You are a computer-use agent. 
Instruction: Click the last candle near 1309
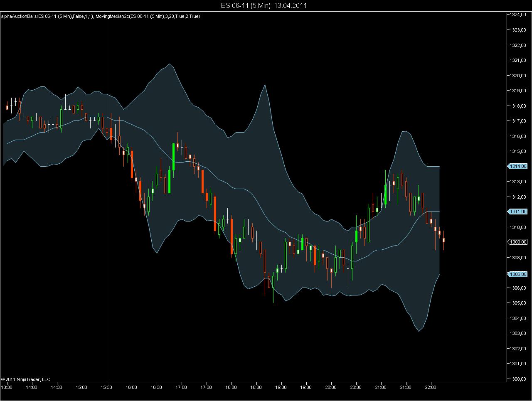(444, 240)
